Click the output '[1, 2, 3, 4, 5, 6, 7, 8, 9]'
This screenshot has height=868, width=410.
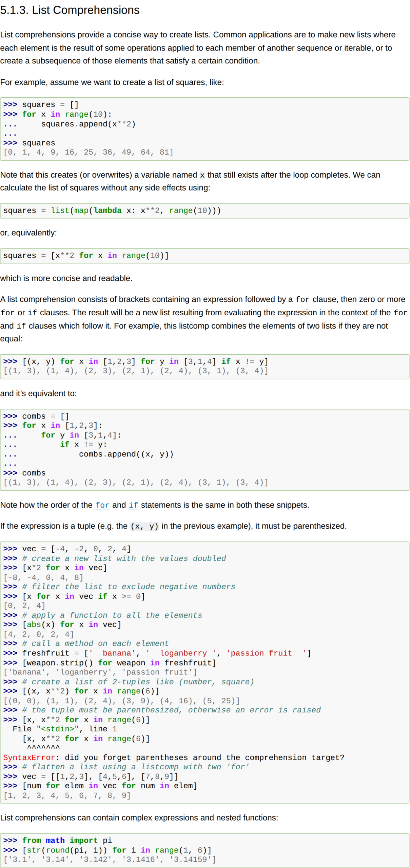67,795
